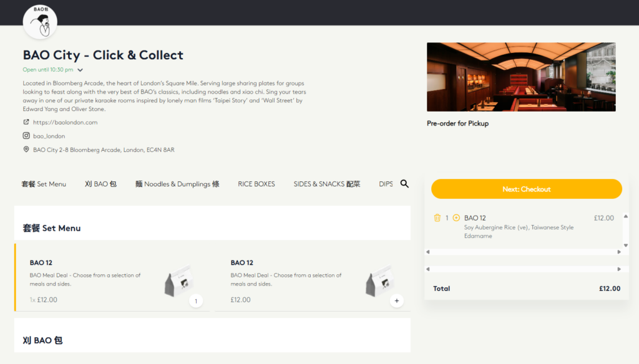Image resolution: width=639 pixels, height=364 pixels.
Task: Open the SIDES & SNACKS 配菜 section
Action: click(326, 183)
